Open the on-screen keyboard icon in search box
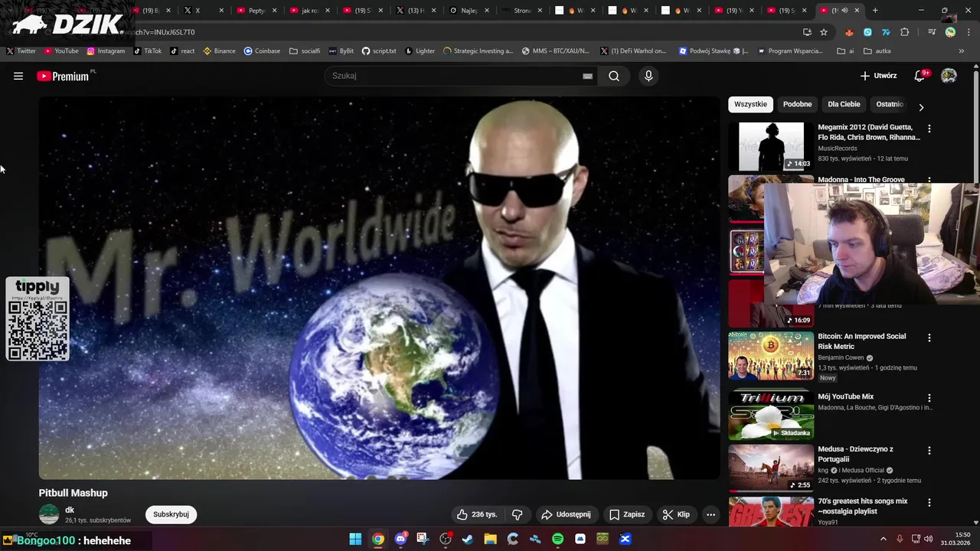This screenshot has height=551, width=980. 587,76
